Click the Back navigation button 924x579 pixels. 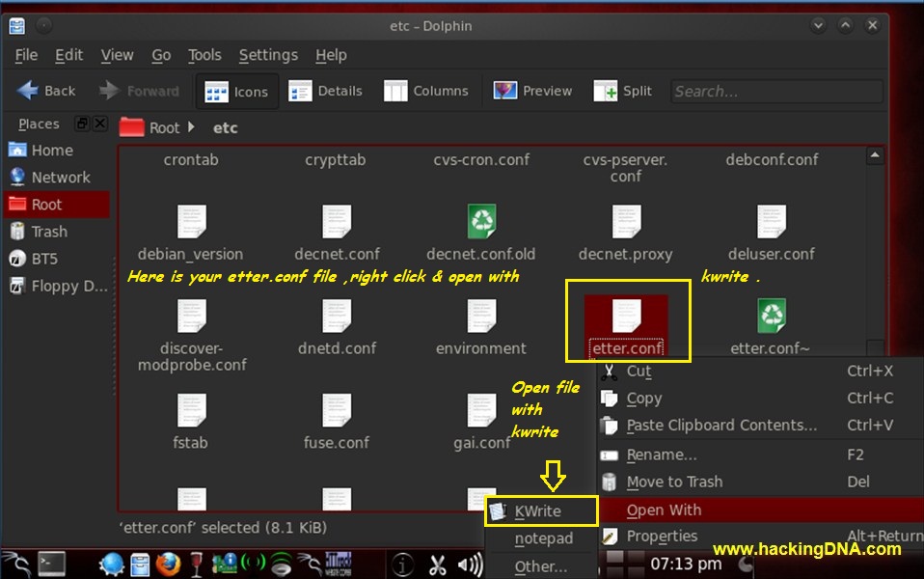coord(45,91)
